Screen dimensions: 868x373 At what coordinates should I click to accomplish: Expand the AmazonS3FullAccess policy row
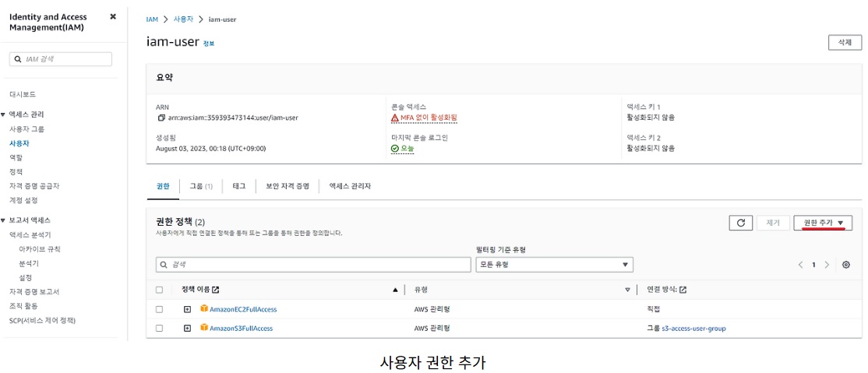coord(188,328)
